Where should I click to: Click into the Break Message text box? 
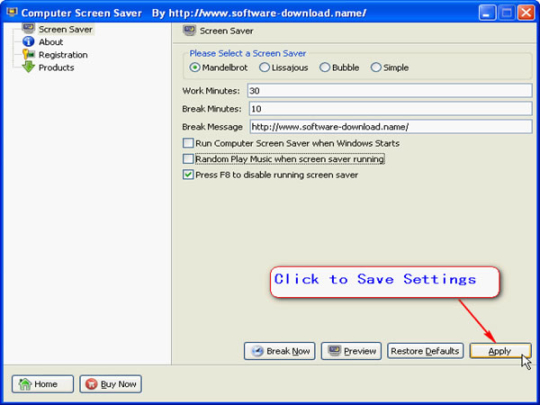point(391,127)
